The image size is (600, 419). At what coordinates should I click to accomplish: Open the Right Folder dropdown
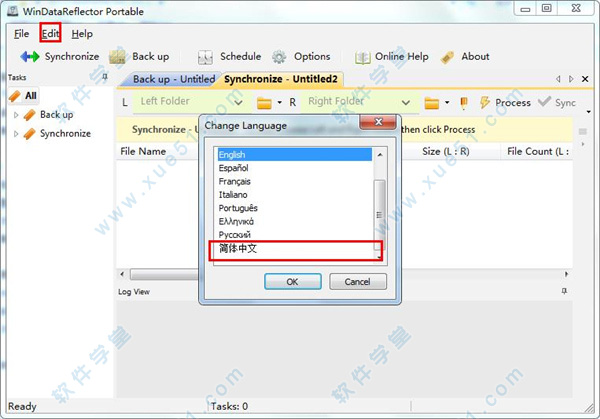pyautogui.click(x=406, y=103)
